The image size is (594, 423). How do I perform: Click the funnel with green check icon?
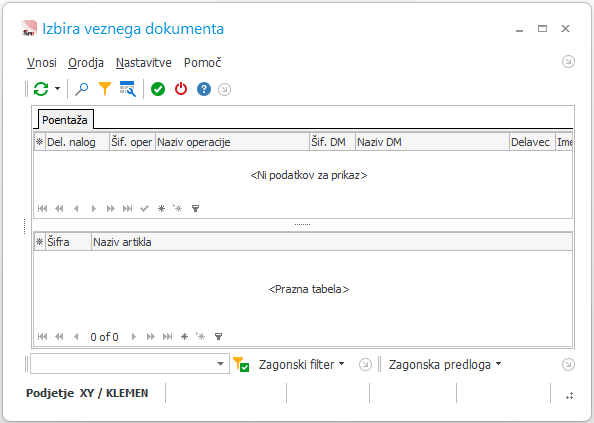click(241, 364)
